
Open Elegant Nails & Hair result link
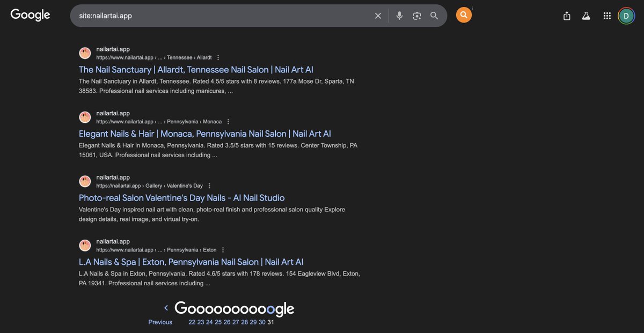tap(205, 134)
